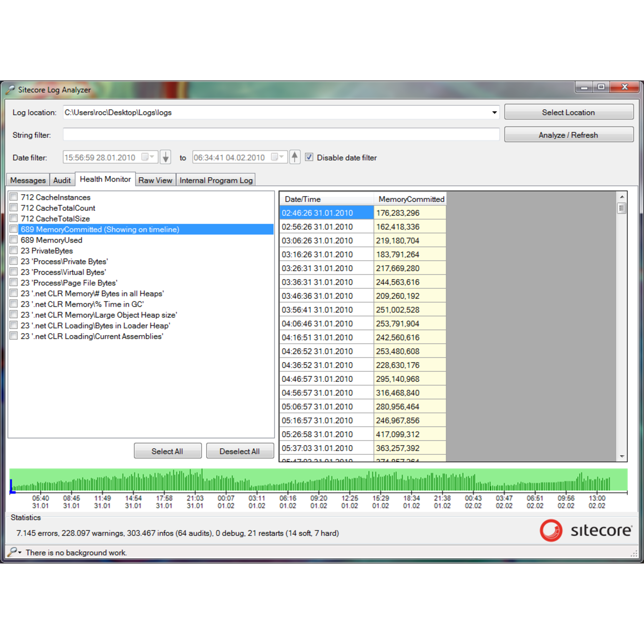Open the end date calendar picker
This screenshot has width=644, height=644.
coord(276,157)
